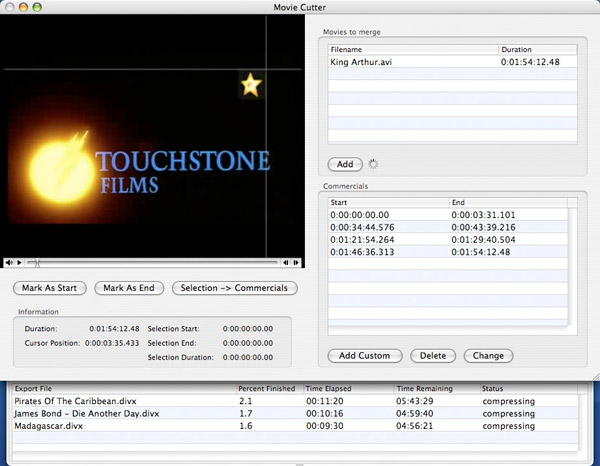Click the Commercials list vertical scrollbar

click(572, 267)
